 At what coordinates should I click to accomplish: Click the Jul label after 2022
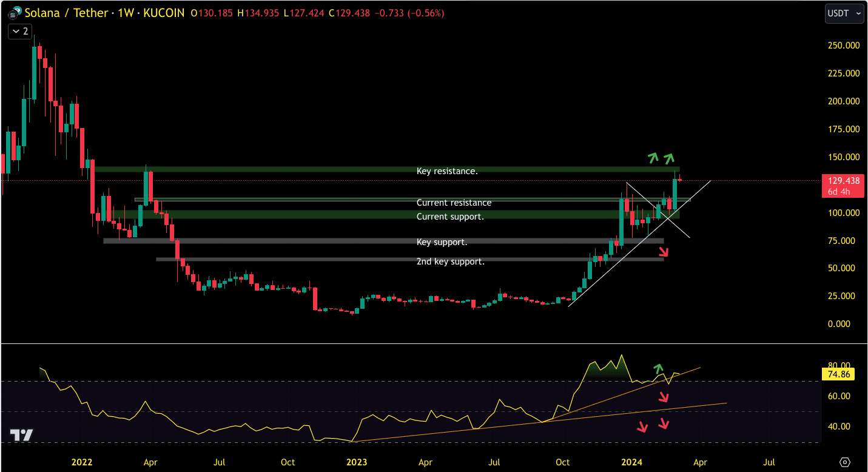[220, 462]
